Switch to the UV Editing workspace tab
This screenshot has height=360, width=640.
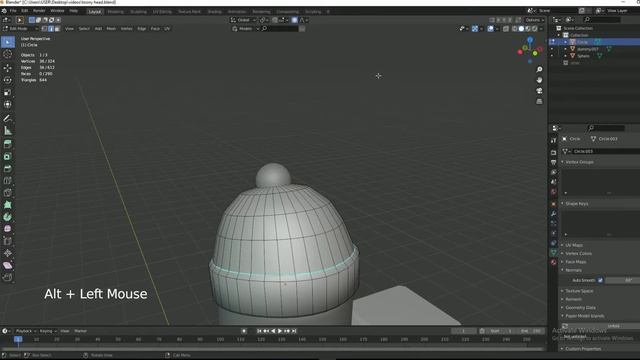162,11
